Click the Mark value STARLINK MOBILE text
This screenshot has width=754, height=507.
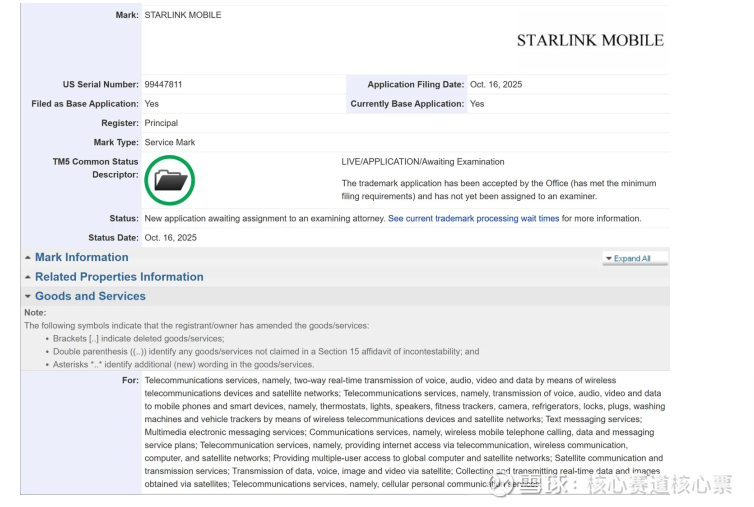coord(183,15)
